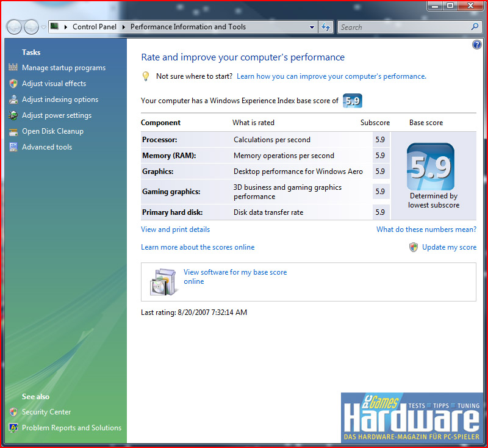Open Adjust visual effects task

pyautogui.click(x=54, y=84)
